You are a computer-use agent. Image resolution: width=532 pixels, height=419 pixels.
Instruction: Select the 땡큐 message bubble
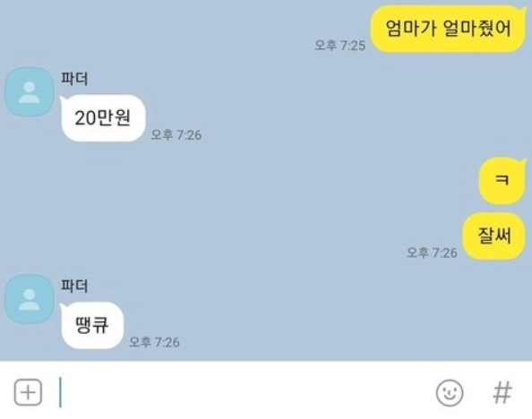click(92, 325)
